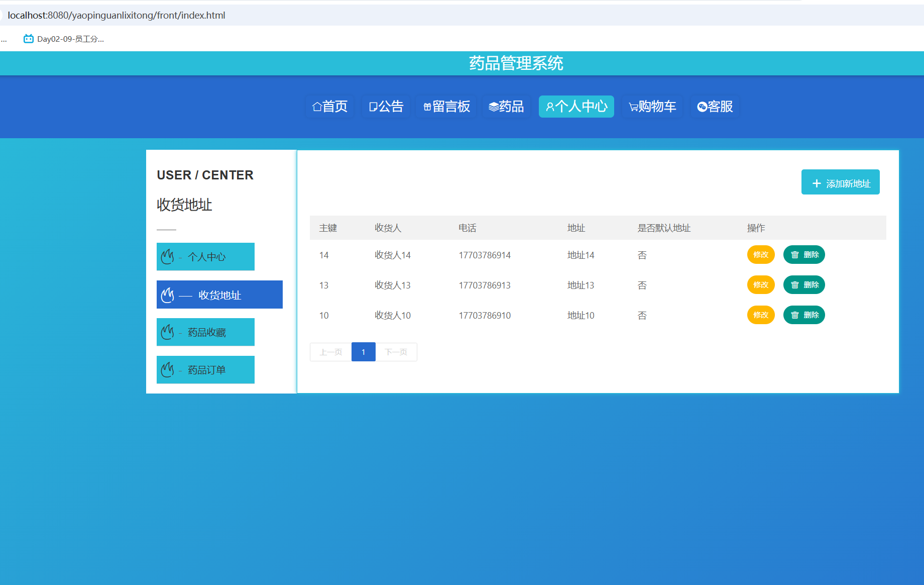Click the 地址10 cell
Viewport: 924px width, 585px height.
(581, 315)
